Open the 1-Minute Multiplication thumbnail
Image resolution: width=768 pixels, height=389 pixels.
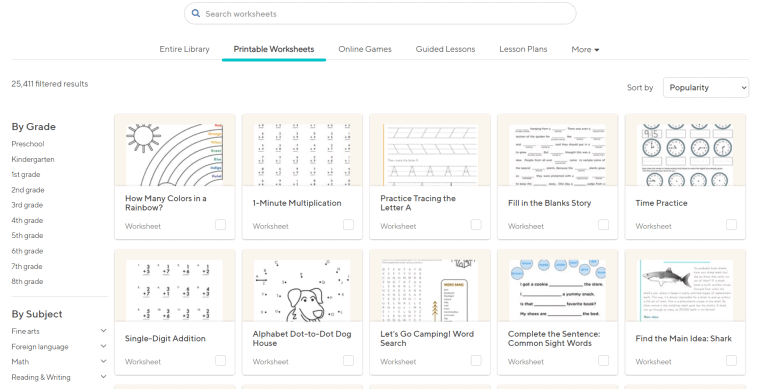coord(302,155)
